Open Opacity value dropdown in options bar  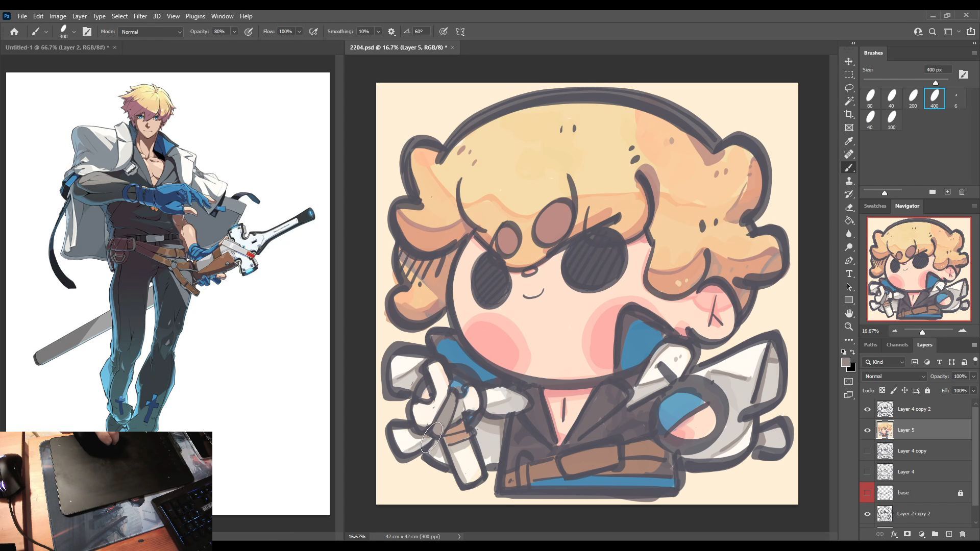pyautogui.click(x=234, y=32)
